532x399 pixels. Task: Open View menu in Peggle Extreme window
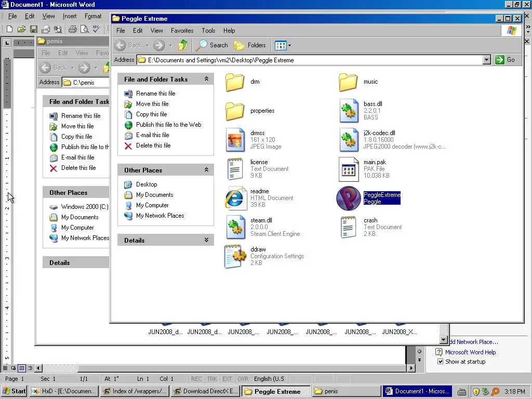point(156,31)
